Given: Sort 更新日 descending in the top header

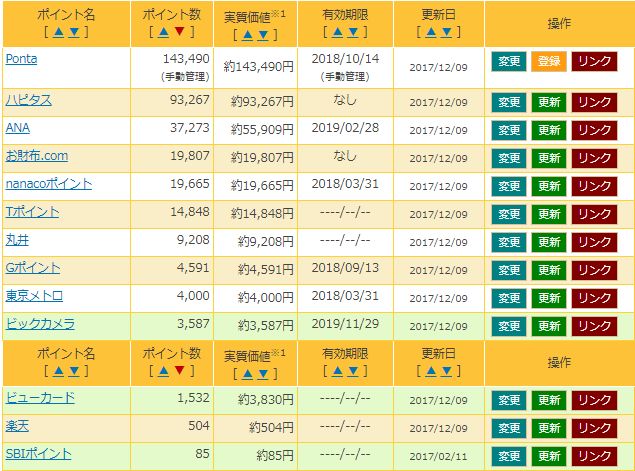Looking at the screenshot, I should [446, 32].
